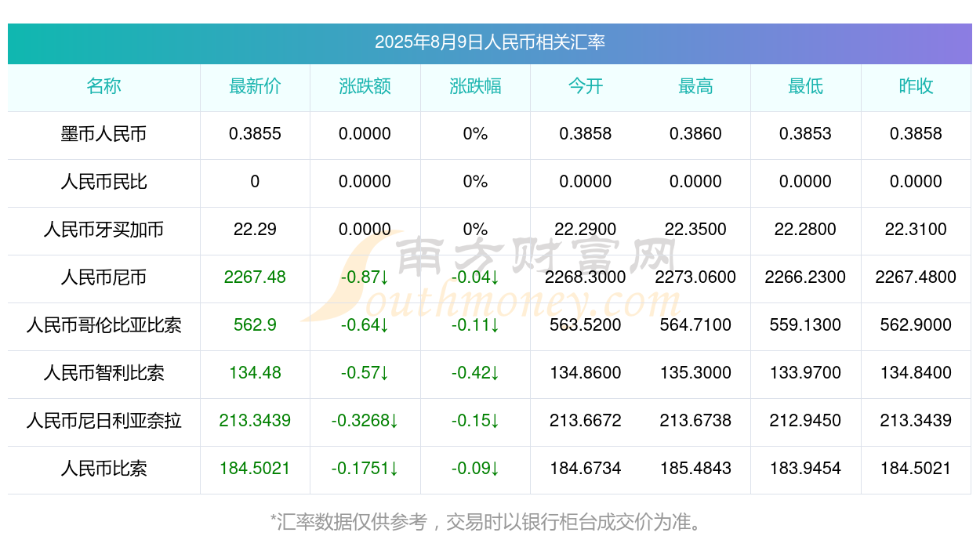The height and width of the screenshot is (547, 980).
Task: Click high value 2273.0600
Action: tap(695, 277)
